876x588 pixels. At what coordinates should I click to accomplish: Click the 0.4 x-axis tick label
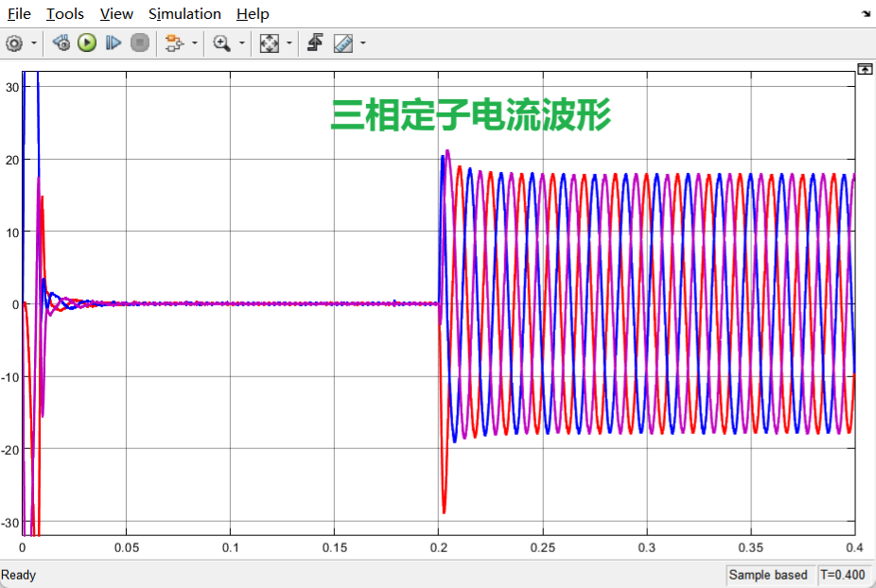(854, 547)
